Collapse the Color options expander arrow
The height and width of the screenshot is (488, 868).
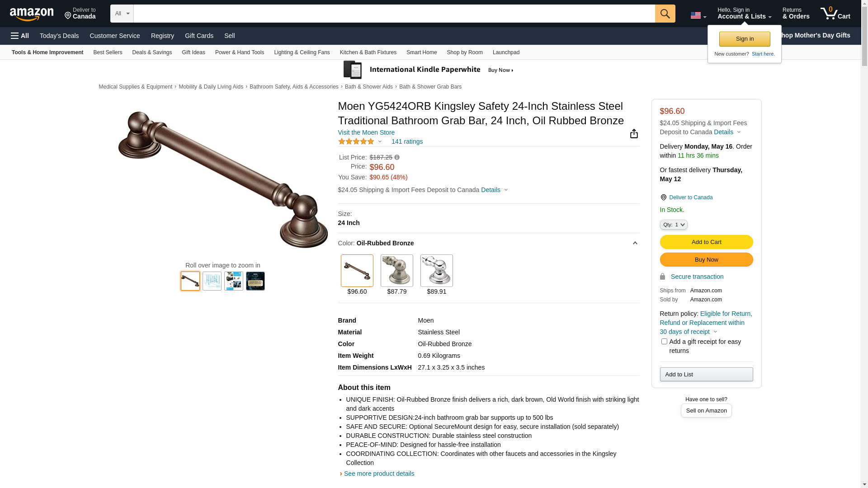635,243
